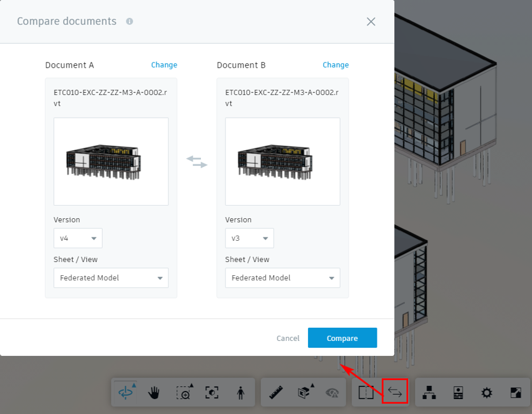Click the Compare documents arrows icon in toolbar
The width and height of the screenshot is (532, 414).
coord(395,392)
